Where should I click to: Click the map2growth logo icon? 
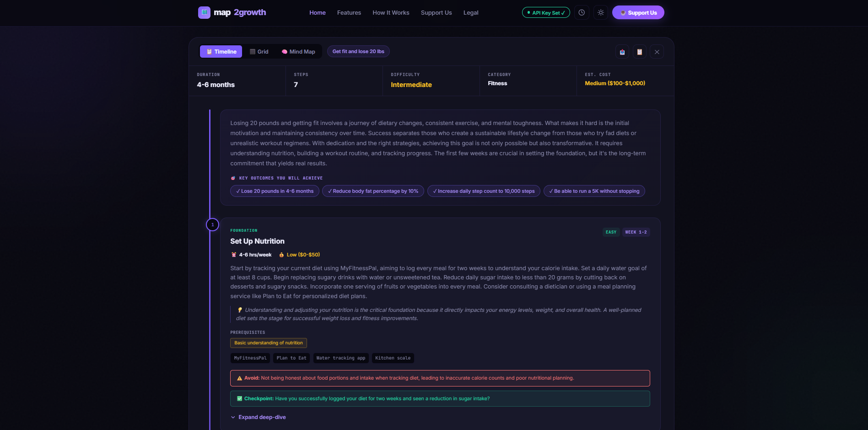pos(204,12)
